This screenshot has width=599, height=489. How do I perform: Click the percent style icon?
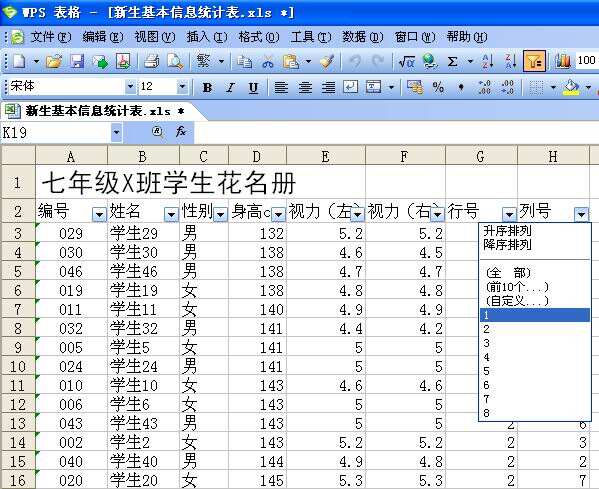coord(438,87)
